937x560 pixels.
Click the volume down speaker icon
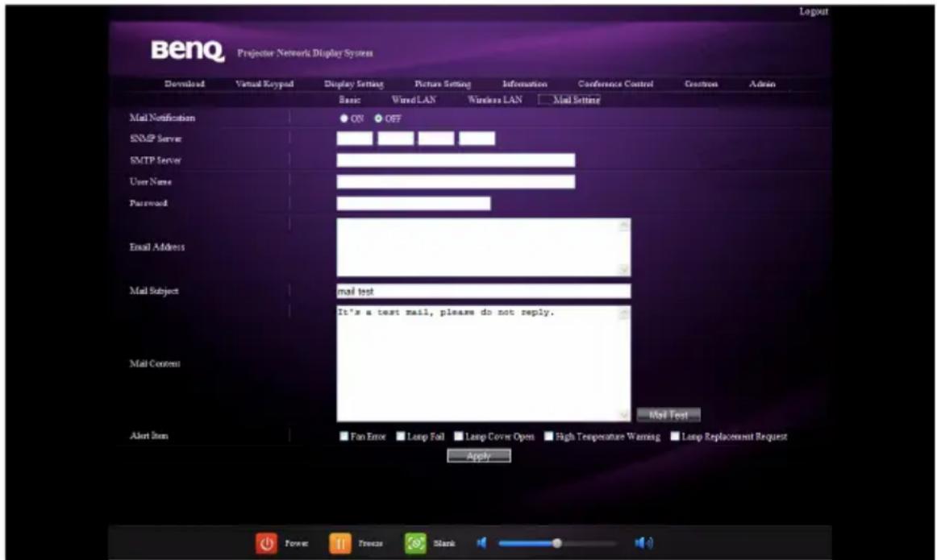[x=481, y=543]
